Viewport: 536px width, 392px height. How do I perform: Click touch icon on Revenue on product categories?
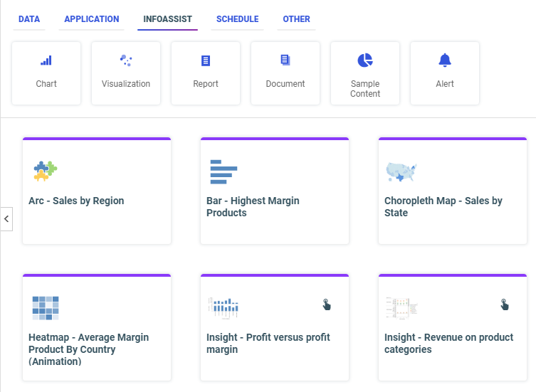click(505, 304)
